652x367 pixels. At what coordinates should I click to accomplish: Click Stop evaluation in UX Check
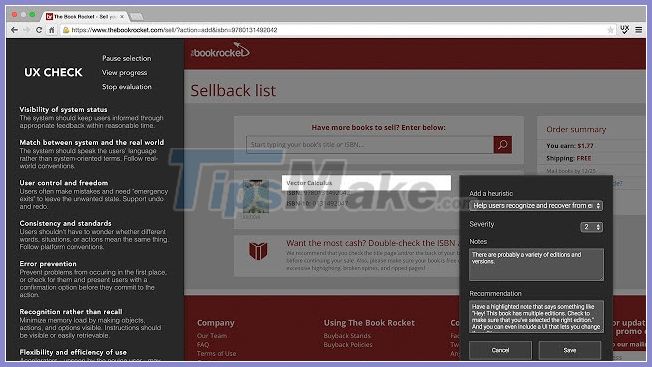coord(127,87)
